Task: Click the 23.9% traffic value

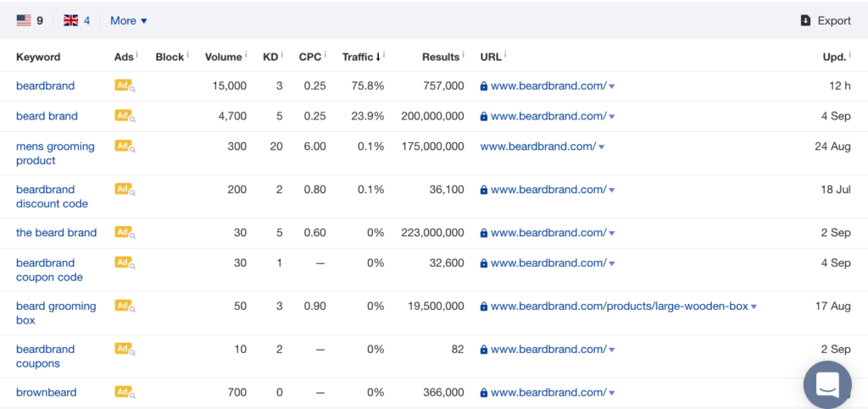Action: pos(368,116)
